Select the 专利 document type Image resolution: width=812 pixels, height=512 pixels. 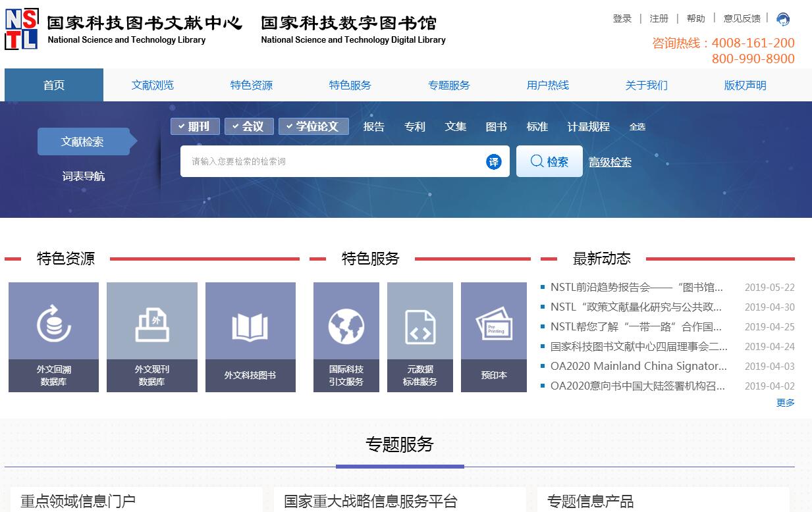[x=415, y=127]
